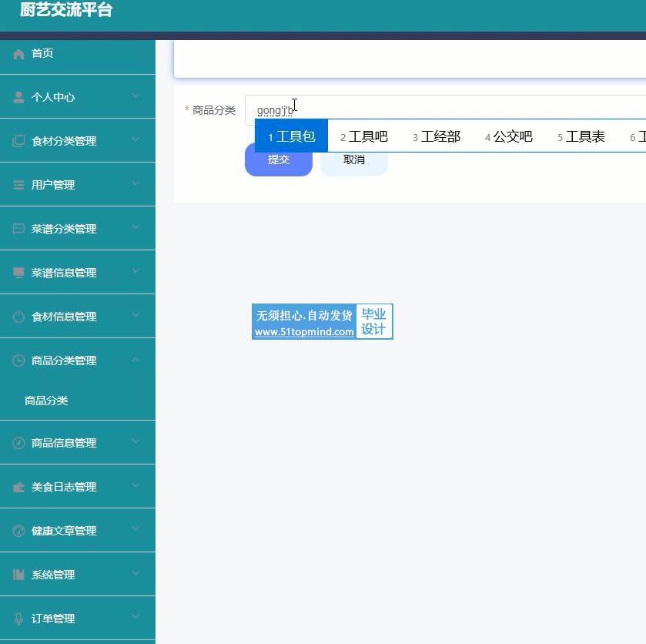This screenshot has height=644, width=646.
Task: Click the 提交 submit button
Action: (279, 159)
